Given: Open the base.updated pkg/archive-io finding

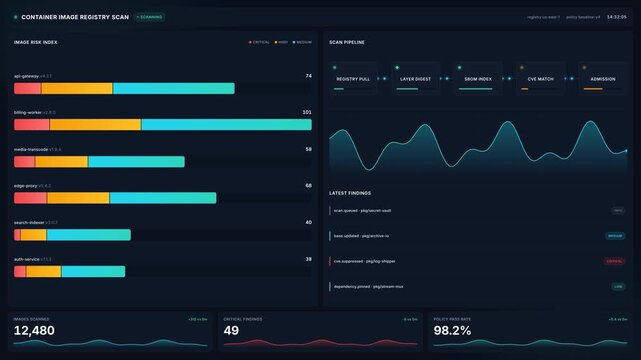Looking at the screenshot, I should click(x=477, y=236).
